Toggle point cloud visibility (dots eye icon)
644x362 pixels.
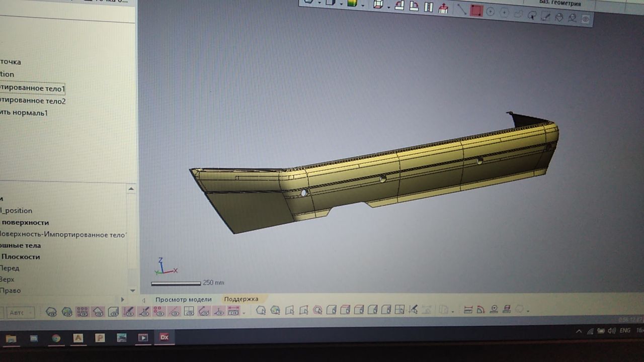pyautogui.click(x=83, y=312)
